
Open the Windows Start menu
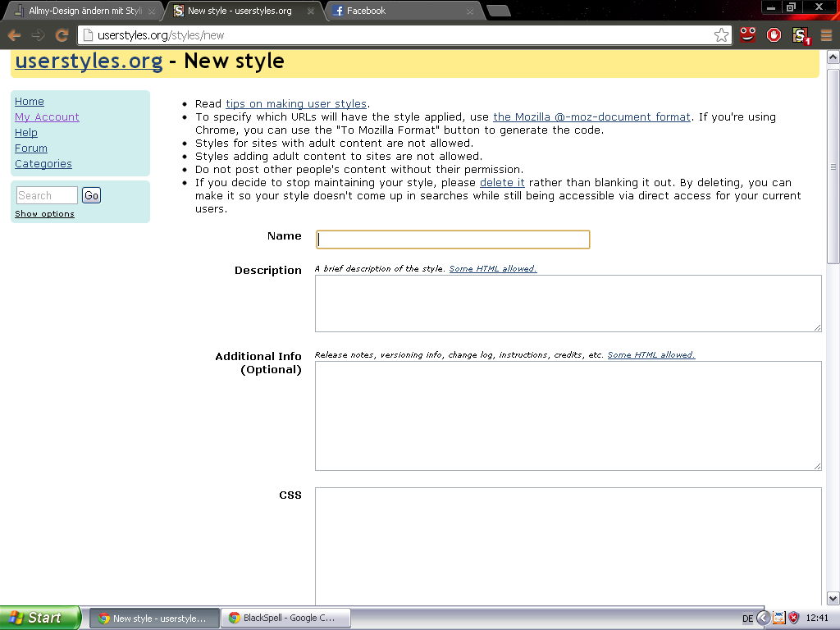click(40, 618)
